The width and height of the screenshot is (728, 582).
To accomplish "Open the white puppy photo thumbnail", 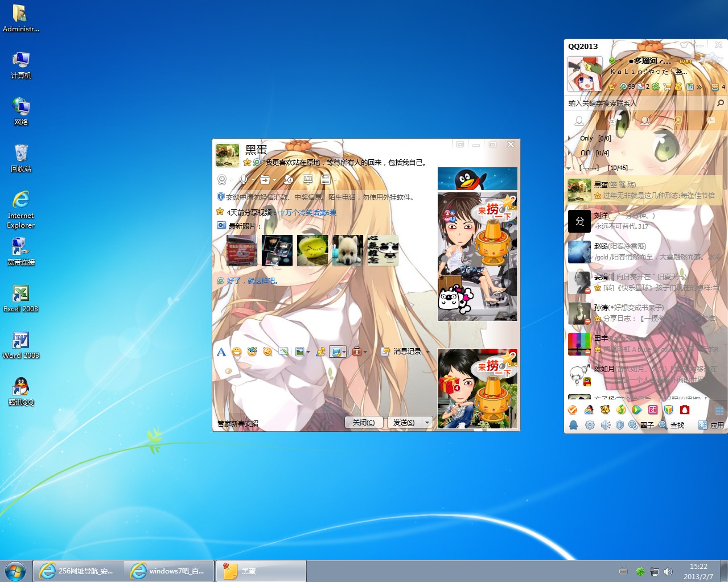I will [x=348, y=250].
